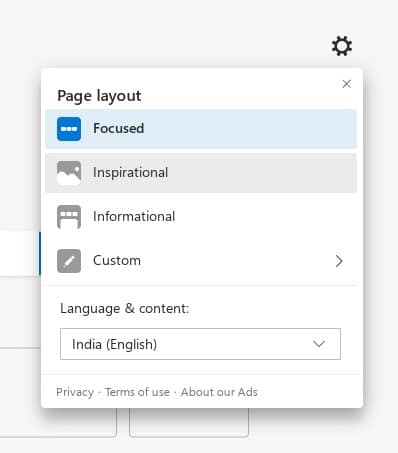The width and height of the screenshot is (398, 453).
Task: Select the Focused layout label
Action: click(x=118, y=128)
